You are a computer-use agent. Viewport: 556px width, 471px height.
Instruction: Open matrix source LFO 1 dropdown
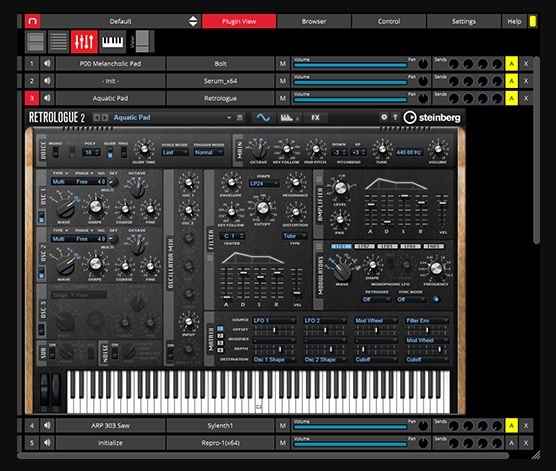click(274, 320)
